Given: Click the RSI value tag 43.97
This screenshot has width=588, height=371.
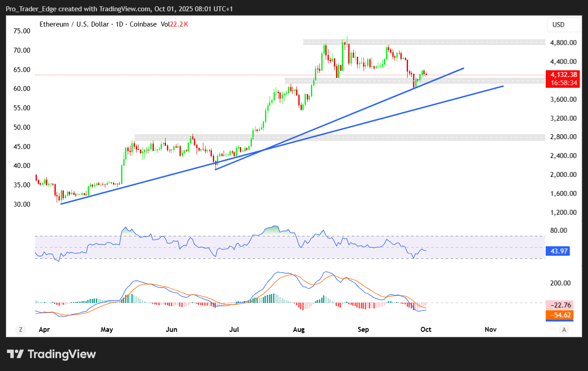Looking at the screenshot, I should (x=557, y=251).
